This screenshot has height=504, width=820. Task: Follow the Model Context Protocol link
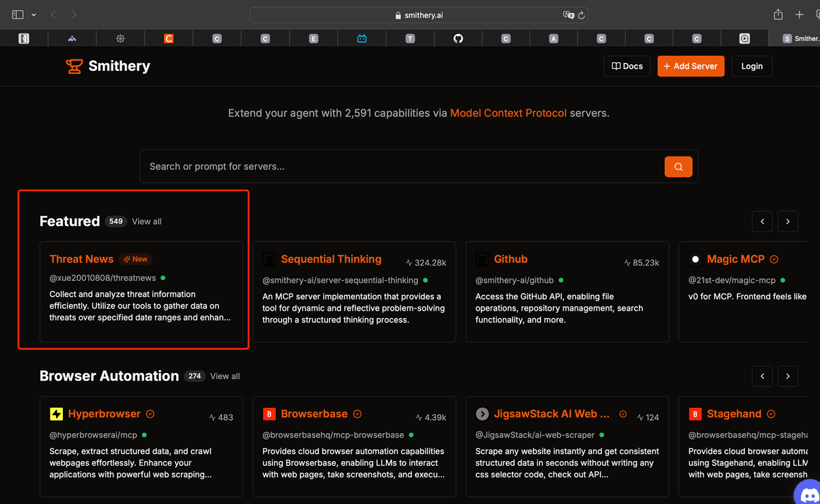pos(508,113)
